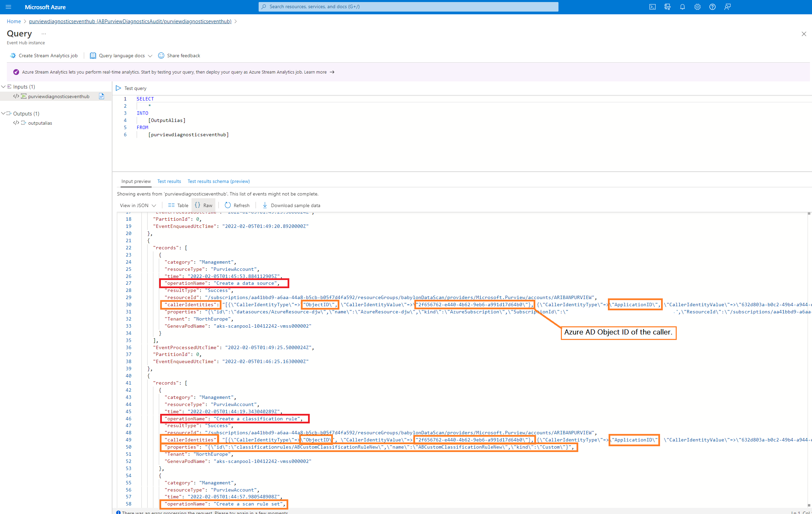Click the Home breadcrumb link

(x=14, y=21)
